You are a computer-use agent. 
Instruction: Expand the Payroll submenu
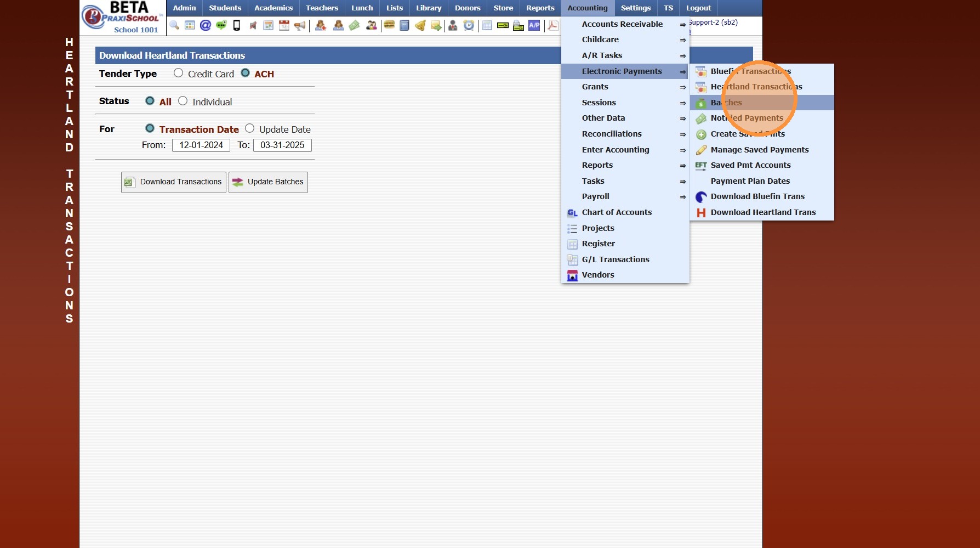pos(625,196)
